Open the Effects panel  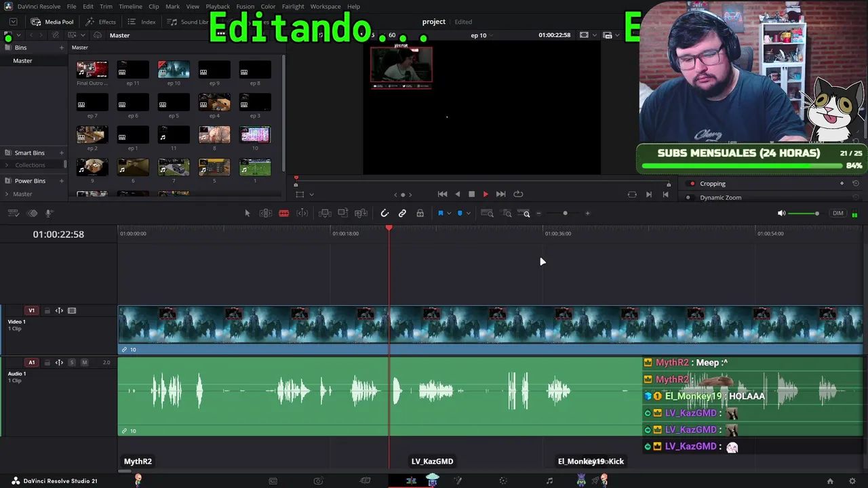tap(100, 22)
